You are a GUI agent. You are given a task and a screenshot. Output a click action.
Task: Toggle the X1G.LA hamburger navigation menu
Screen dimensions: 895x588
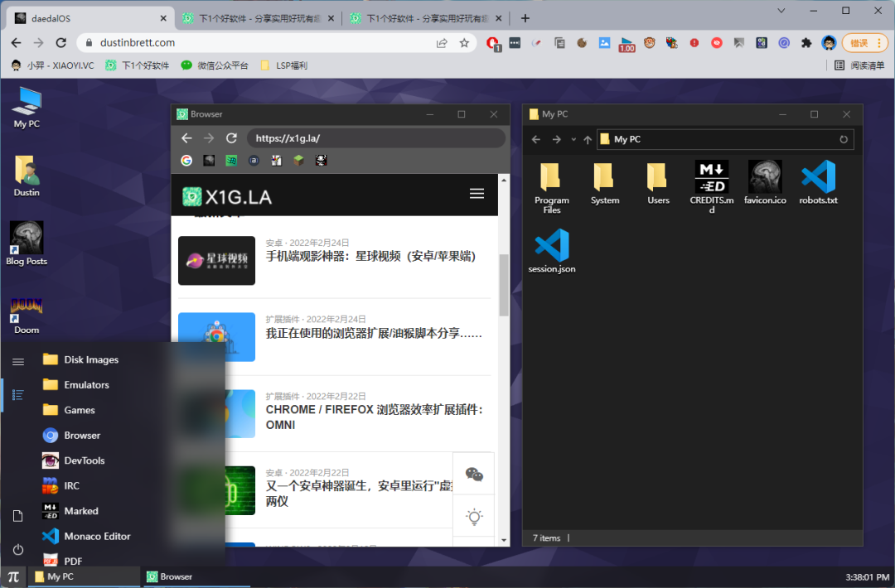pos(477,194)
